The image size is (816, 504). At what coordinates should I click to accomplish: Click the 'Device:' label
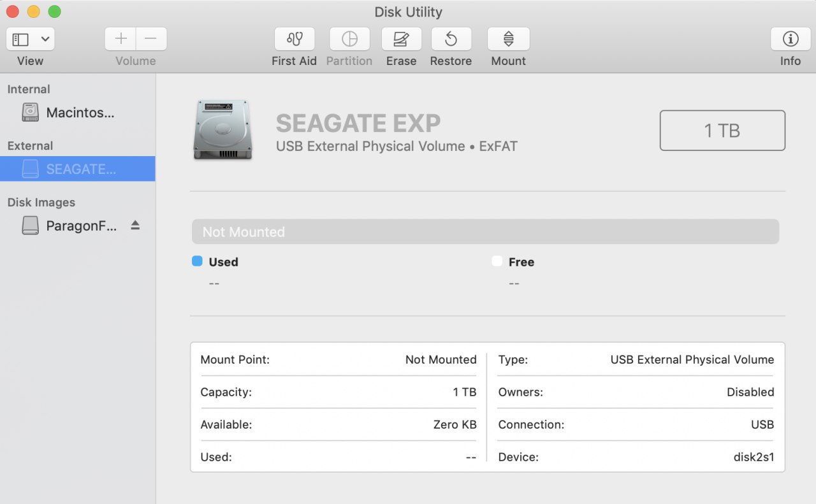tap(518, 457)
